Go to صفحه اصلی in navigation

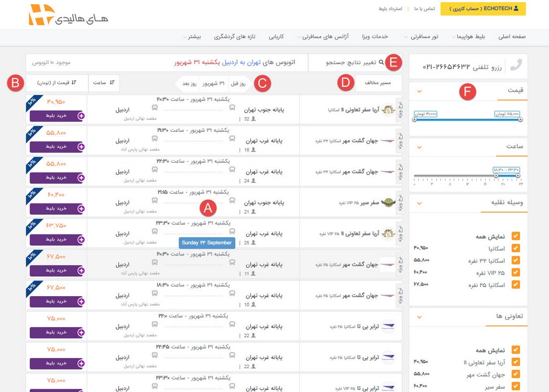(x=512, y=37)
